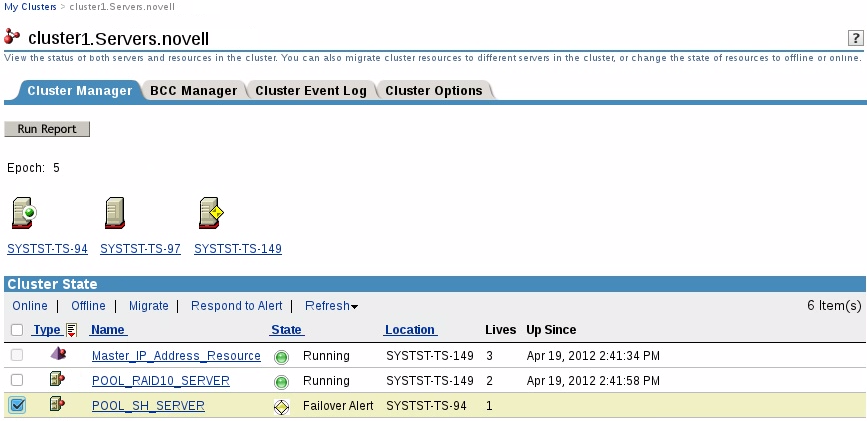This screenshot has width=867, height=421.
Task: Click green Running status icon for Master_IP_Address_Resource
Action: tap(281, 357)
